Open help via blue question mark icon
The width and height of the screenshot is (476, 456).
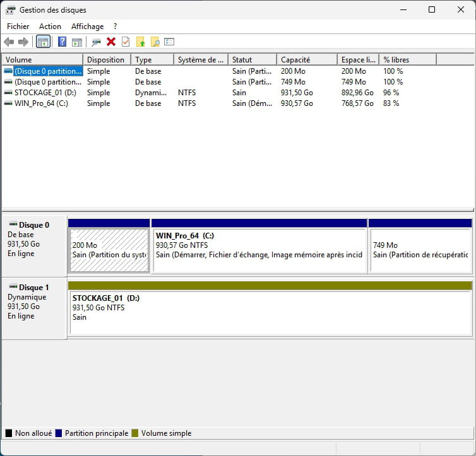pyautogui.click(x=62, y=42)
